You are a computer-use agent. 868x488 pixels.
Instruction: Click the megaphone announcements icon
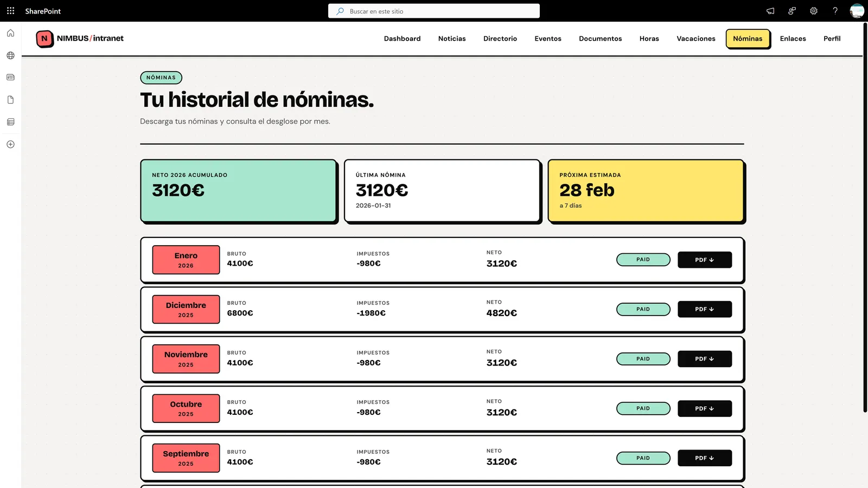point(770,11)
